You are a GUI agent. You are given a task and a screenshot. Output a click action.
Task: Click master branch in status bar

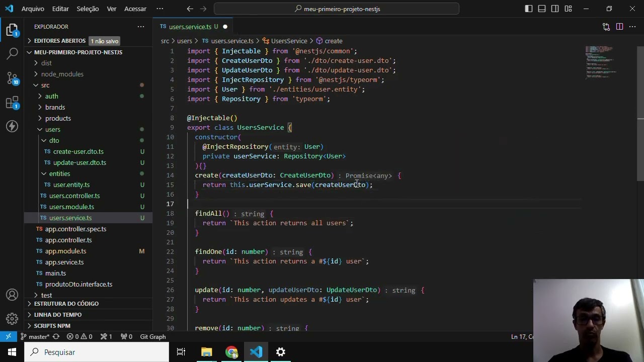(x=35, y=336)
